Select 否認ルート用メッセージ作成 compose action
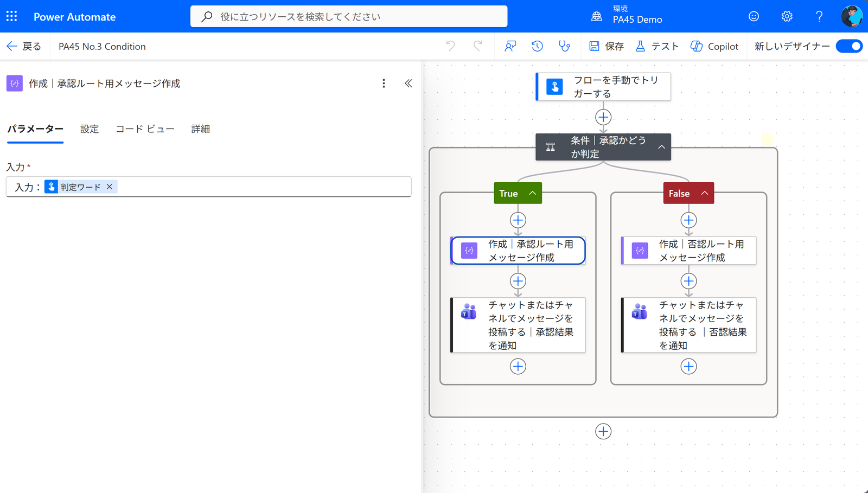The image size is (868, 493). (689, 251)
